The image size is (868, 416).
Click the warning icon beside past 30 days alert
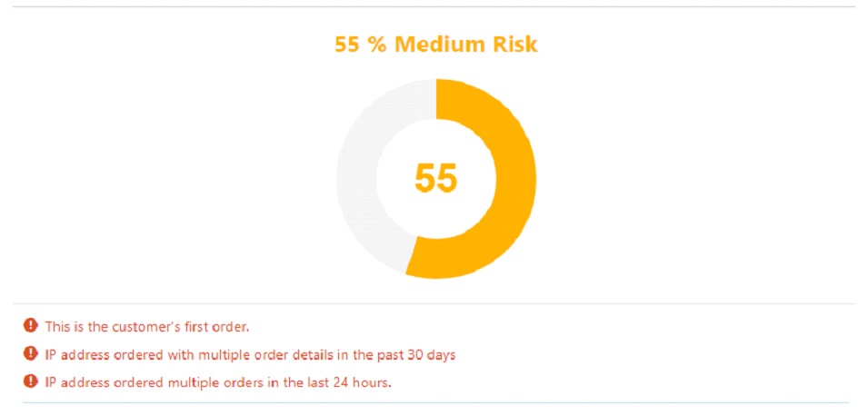[30, 353]
